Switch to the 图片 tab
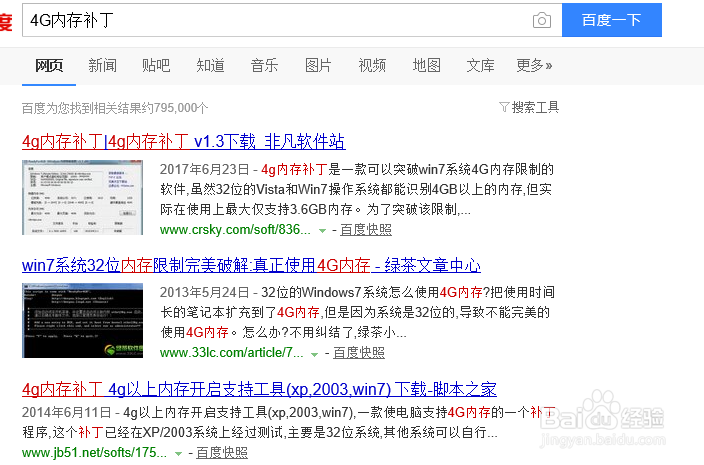Viewport: 704px width, 465px height. point(318,66)
